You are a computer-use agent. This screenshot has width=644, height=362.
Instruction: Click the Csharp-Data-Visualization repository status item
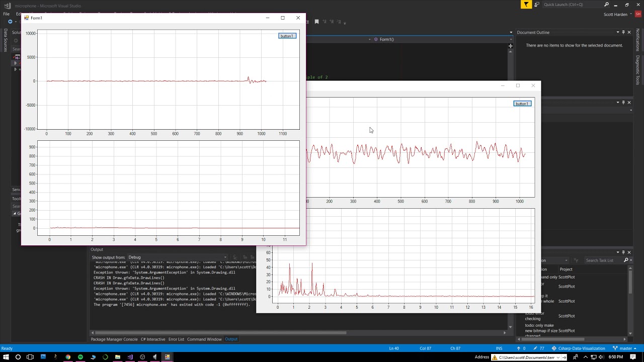(x=578, y=348)
